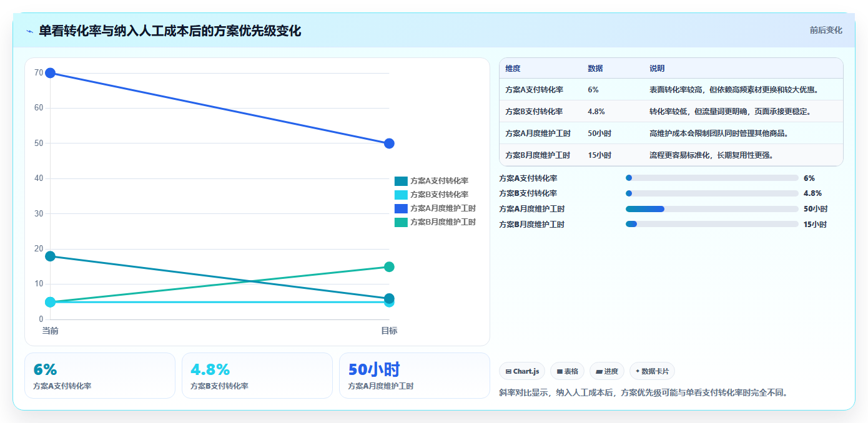The image size is (868, 423).
Task: Select the blue data point at 70
Action: point(51,73)
